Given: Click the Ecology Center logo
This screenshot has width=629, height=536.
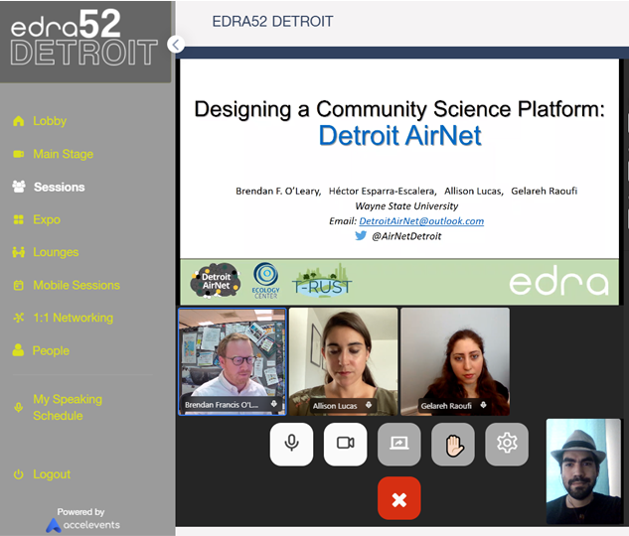Looking at the screenshot, I should pos(266,280).
